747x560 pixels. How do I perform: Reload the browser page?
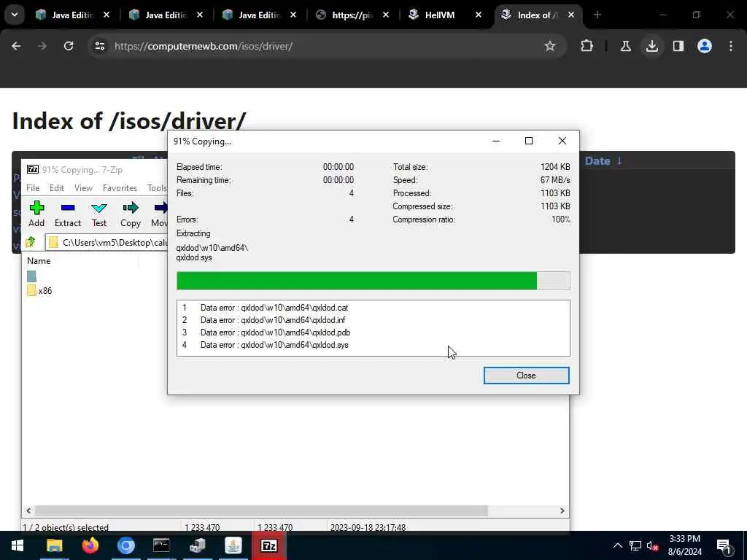point(69,46)
